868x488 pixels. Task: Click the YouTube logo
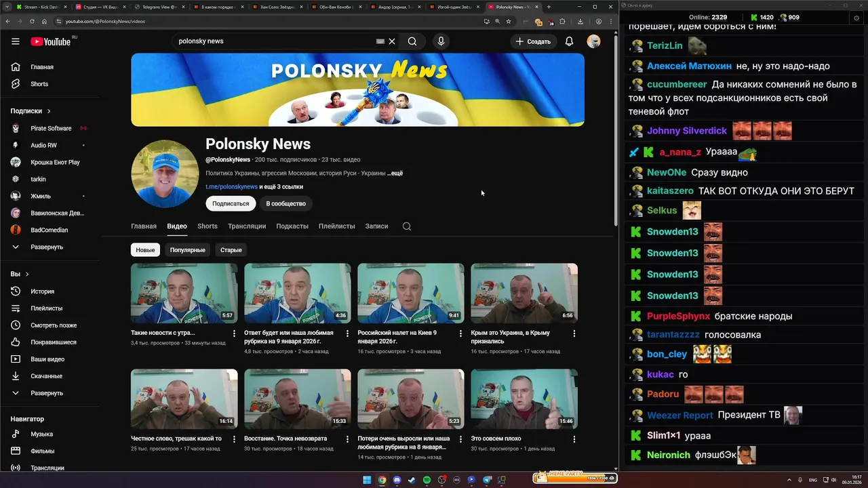tap(51, 41)
